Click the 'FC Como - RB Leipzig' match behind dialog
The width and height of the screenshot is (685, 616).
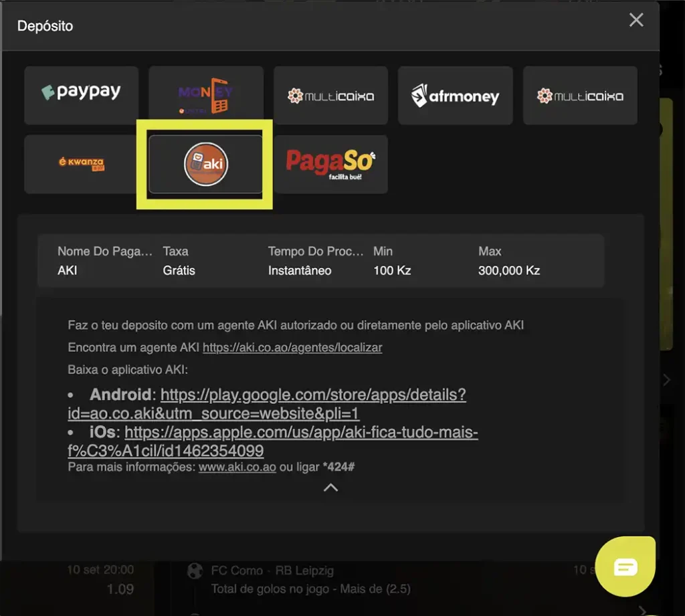point(272,571)
